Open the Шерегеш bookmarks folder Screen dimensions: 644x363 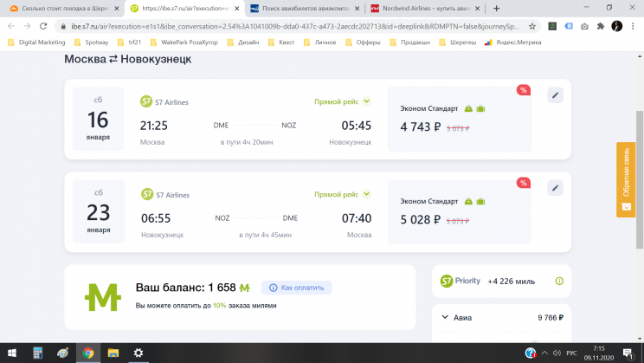click(x=458, y=42)
